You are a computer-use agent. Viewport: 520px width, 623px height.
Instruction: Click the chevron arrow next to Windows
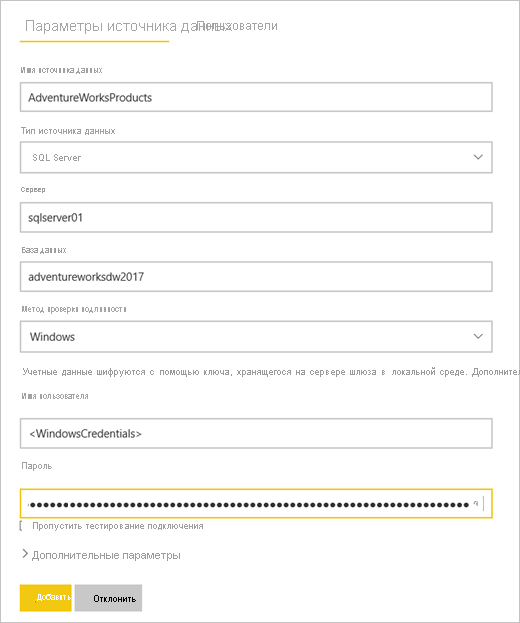coord(478,337)
